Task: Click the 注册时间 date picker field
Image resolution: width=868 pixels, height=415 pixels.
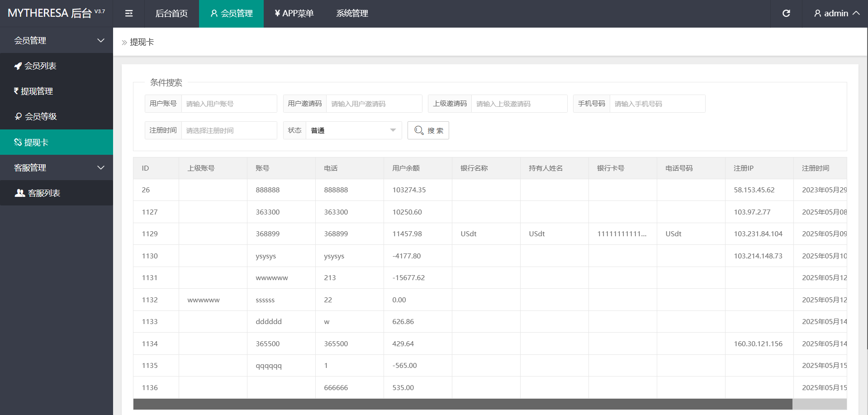Action: (x=229, y=130)
